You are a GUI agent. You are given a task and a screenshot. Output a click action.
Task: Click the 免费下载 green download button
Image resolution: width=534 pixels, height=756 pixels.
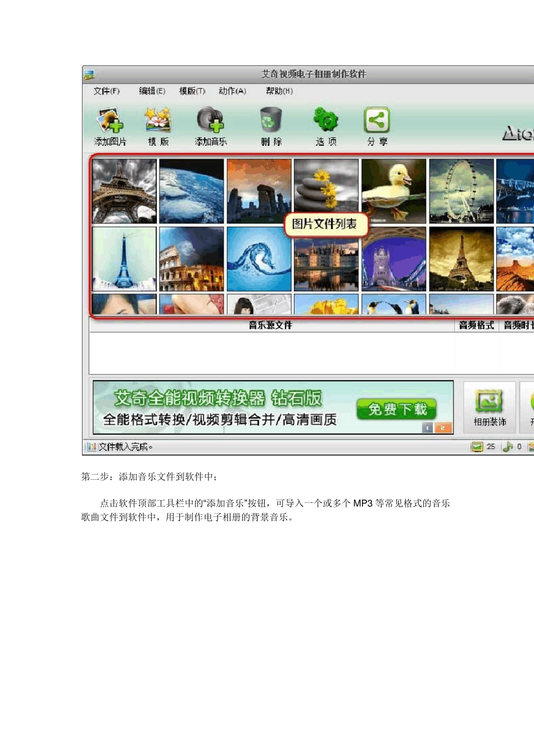pos(397,409)
